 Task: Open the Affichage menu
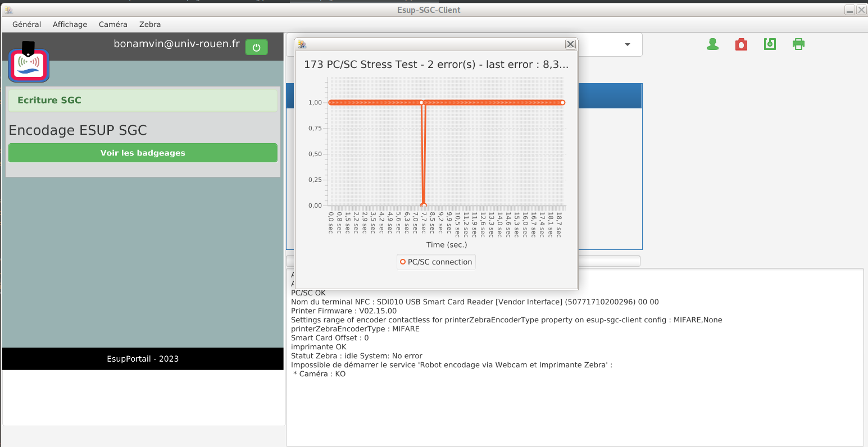[x=70, y=25]
